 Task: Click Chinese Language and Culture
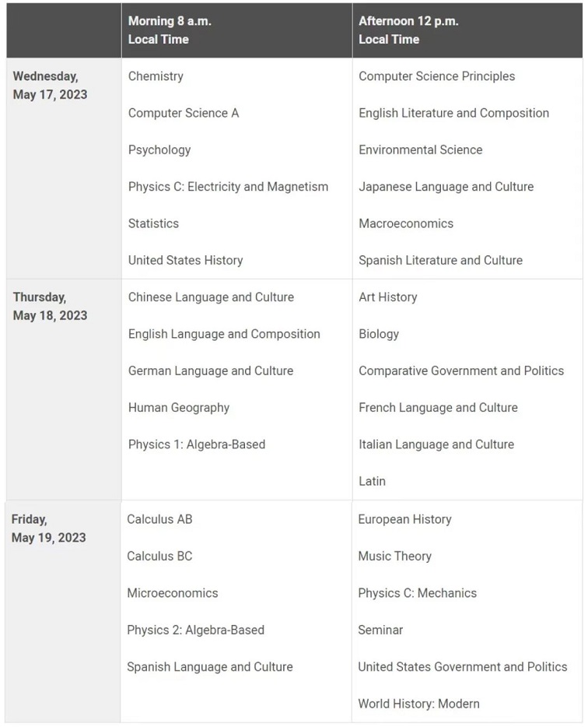tap(211, 297)
